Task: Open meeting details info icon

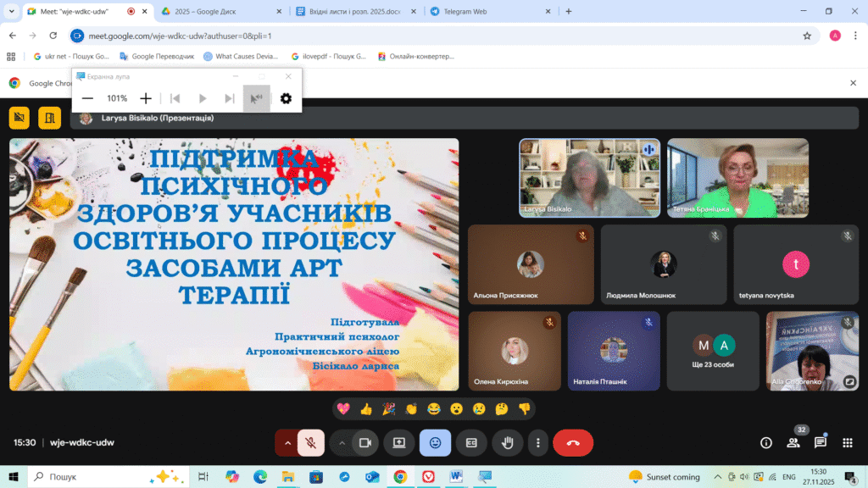Action: [x=766, y=442]
